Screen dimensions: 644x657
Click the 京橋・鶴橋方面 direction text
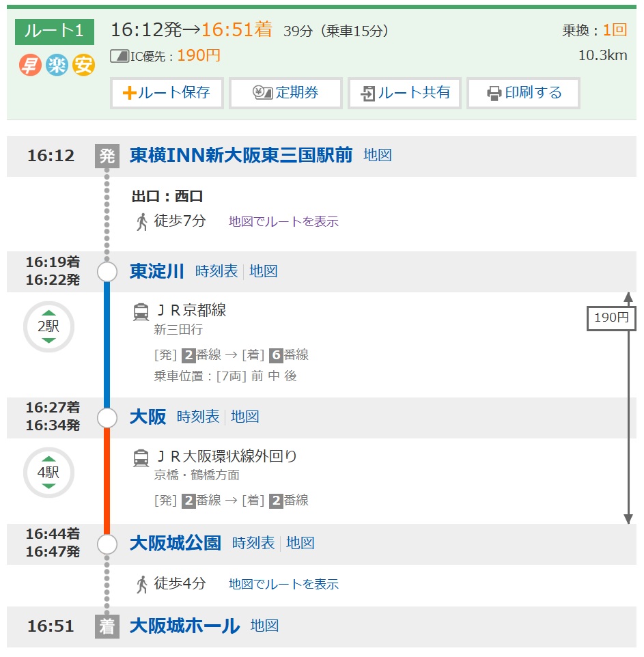(197, 475)
